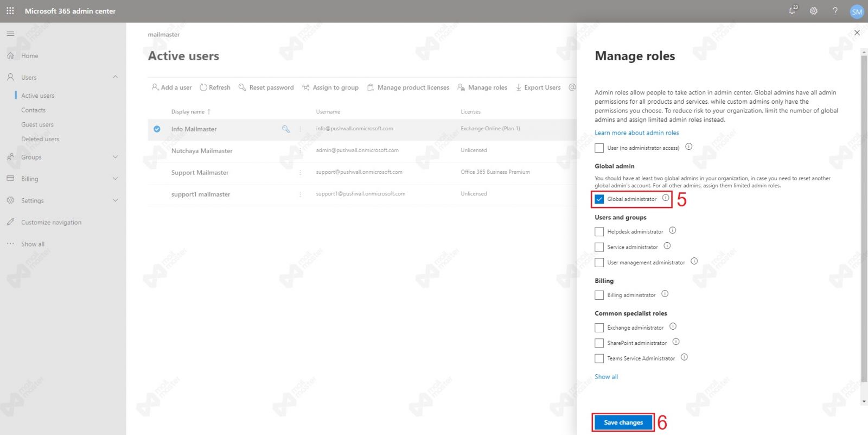Screen dimensions: 868x435
Task: Click info icon beside Billing administrator
Action: coord(665,294)
